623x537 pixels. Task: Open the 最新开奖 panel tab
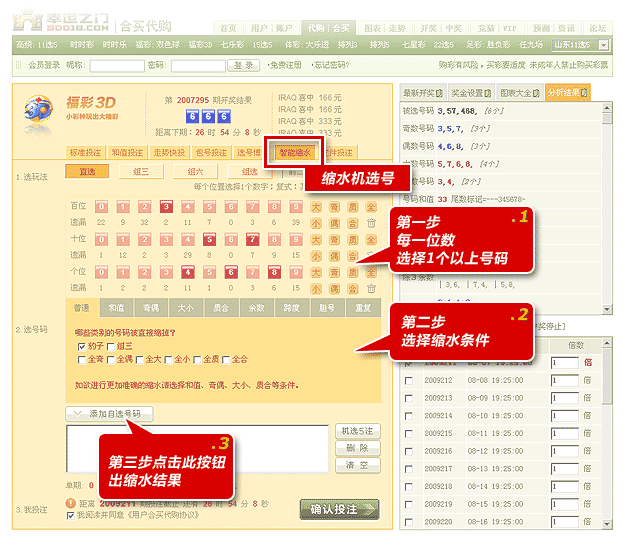[x=423, y=93]
